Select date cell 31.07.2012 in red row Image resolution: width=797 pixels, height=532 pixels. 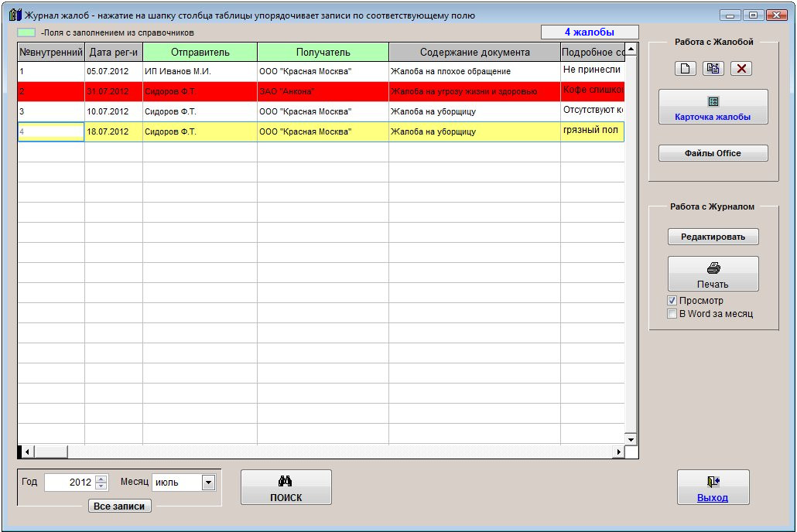point(113,91)
